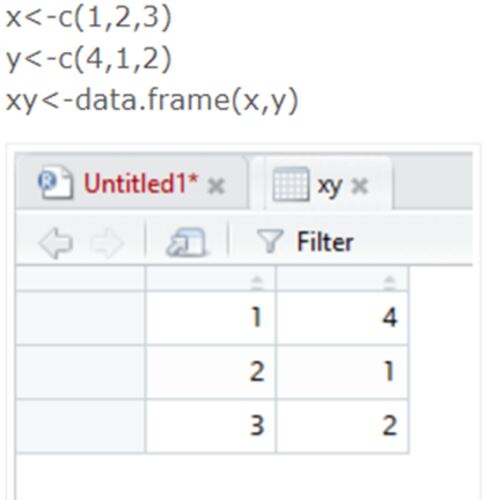Close the xy tab
The height and width of the screenshot is (500, 484).
[x=359, y=186]
